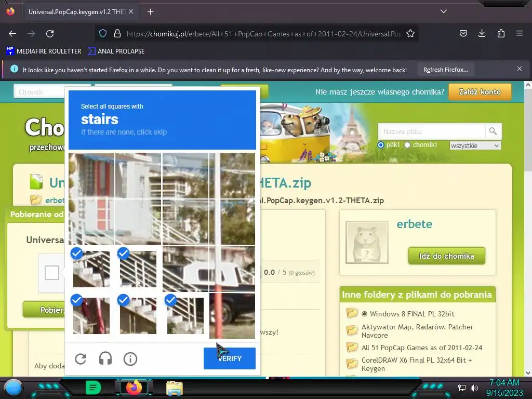Open File Explorer from taskbar
Image resolution: width=532 pixels, height=399 pixels.
(x=175, y=388)
